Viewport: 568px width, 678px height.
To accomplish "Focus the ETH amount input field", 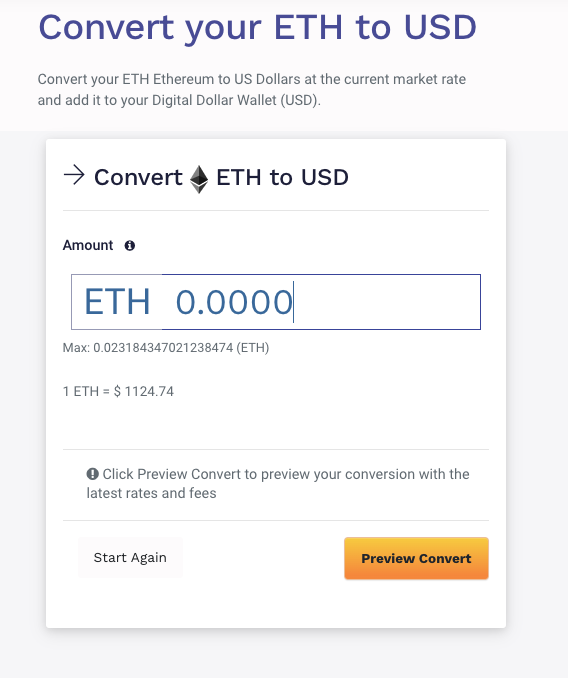I will (x=276, y=302).
